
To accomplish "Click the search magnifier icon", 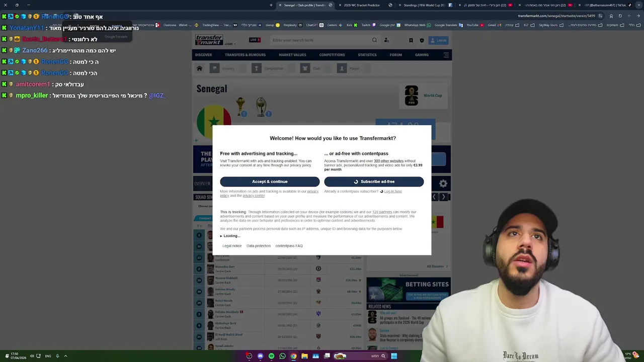I will click(x=374, y=40).
